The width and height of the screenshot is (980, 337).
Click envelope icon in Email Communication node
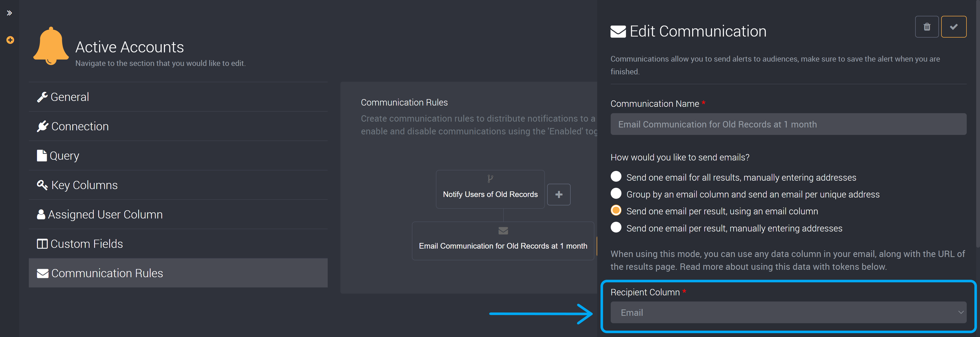click(503, 230)
